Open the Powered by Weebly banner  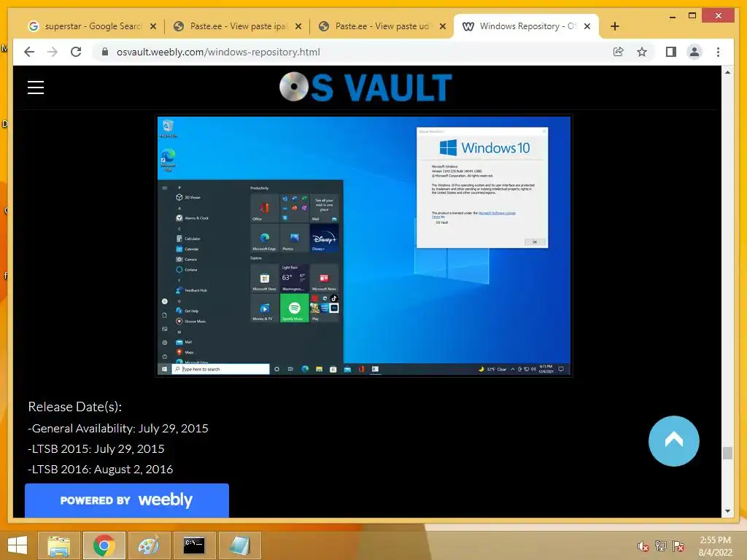[127, 500]
